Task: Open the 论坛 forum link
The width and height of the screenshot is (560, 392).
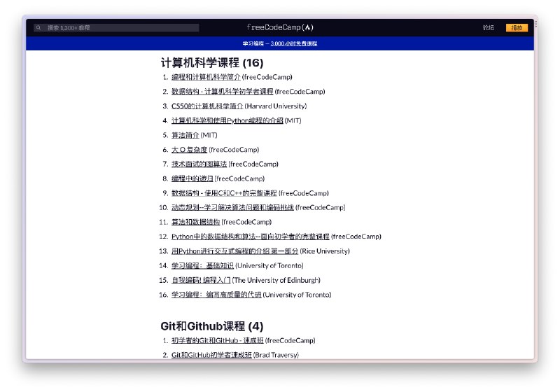Action: (x=488, y=27)
